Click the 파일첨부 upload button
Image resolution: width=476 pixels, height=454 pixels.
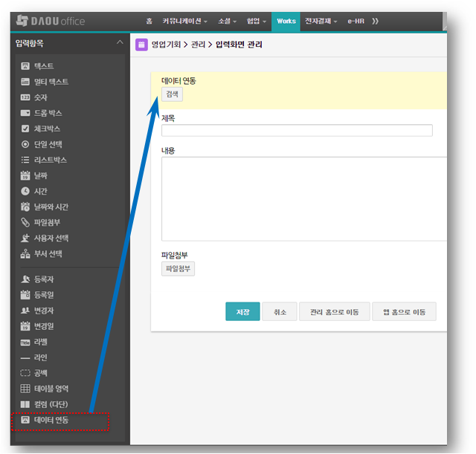pos(178,269)
